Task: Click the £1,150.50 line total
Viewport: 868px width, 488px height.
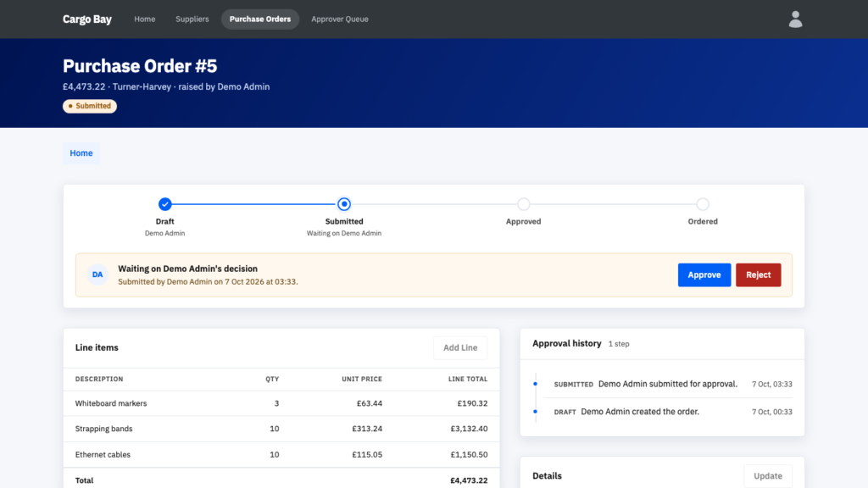Action: 469,454
